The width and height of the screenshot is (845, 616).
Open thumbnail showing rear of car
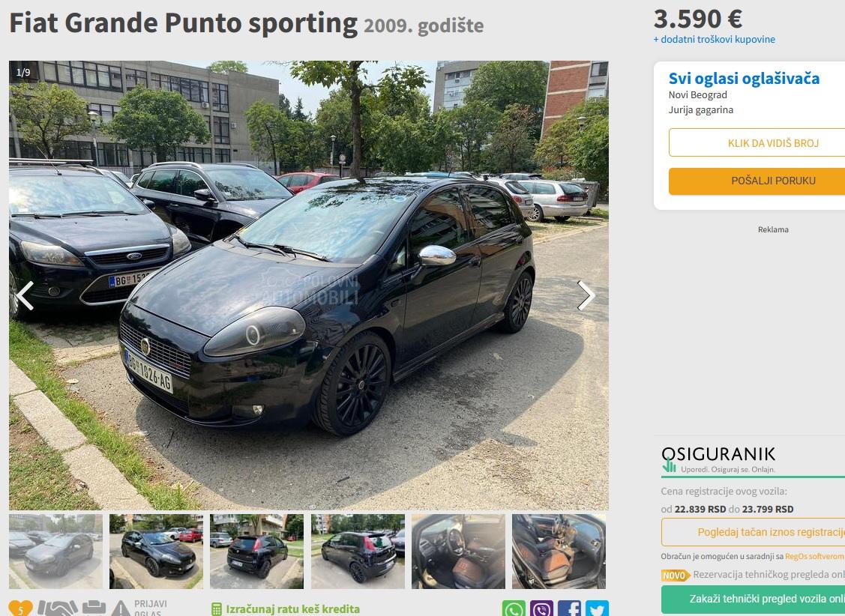tap(256, 552)
